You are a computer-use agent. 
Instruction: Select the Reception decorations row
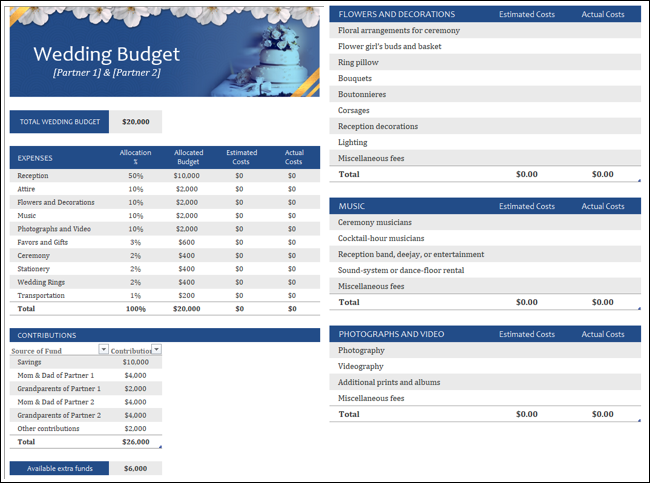(x=485, y=126)
